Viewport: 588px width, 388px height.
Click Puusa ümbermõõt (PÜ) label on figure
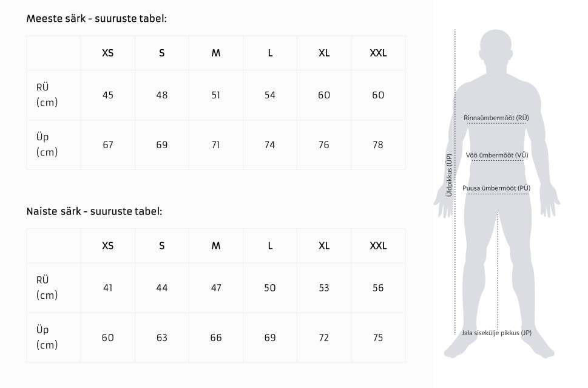tap(496, 188)
